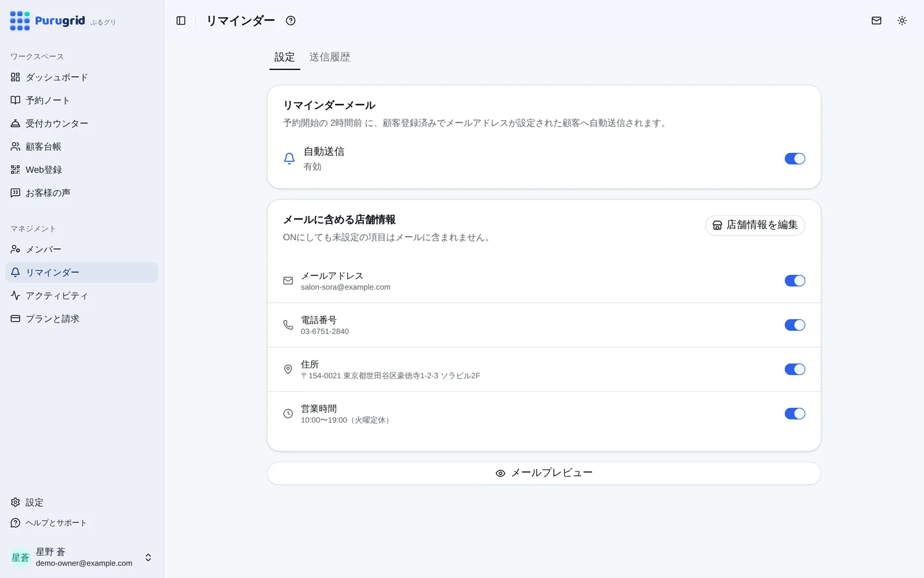Open the help question mark beside リマインダー title
This screenshot has width=924, height=578.
click(x=291, y=21)
